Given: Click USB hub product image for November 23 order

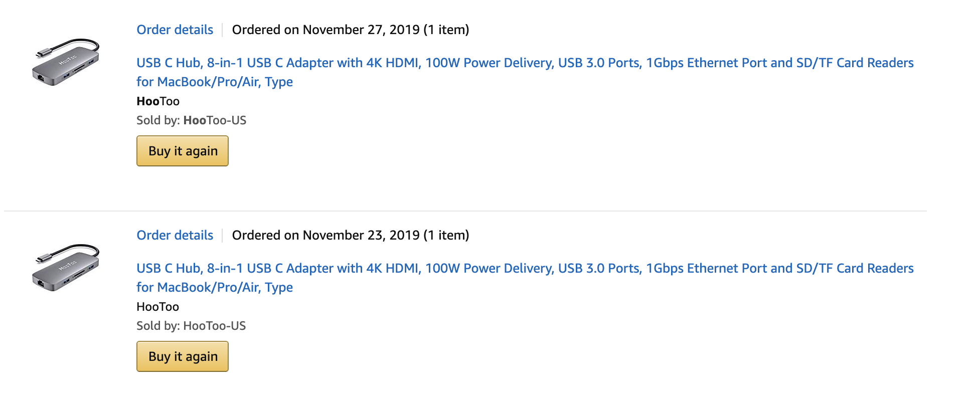Looking at the screenshot, I should (66, 268).
